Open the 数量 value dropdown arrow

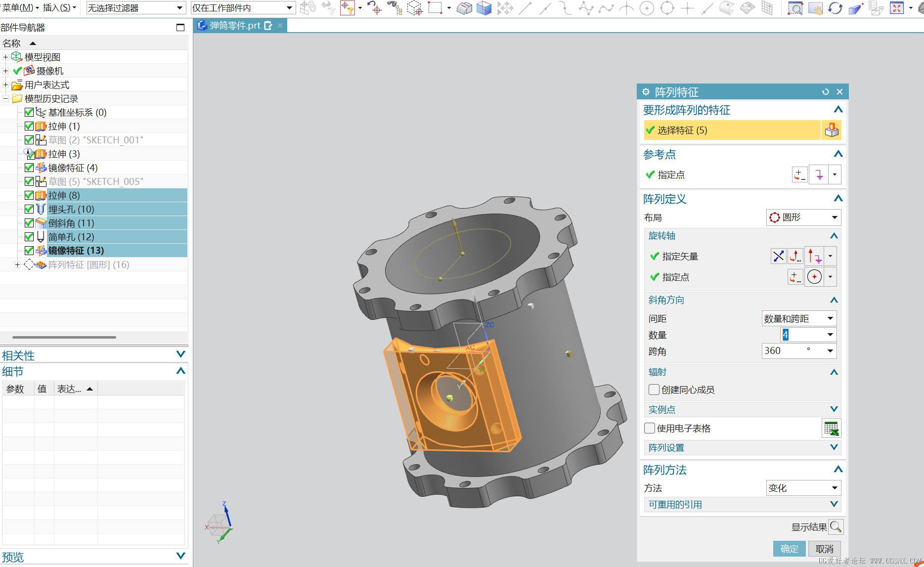[830, 335]
